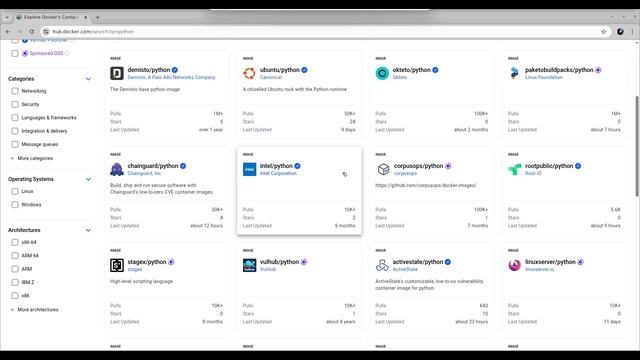
Task: Toggle the Message queues checkbox
Action: (x=15, y=144)
